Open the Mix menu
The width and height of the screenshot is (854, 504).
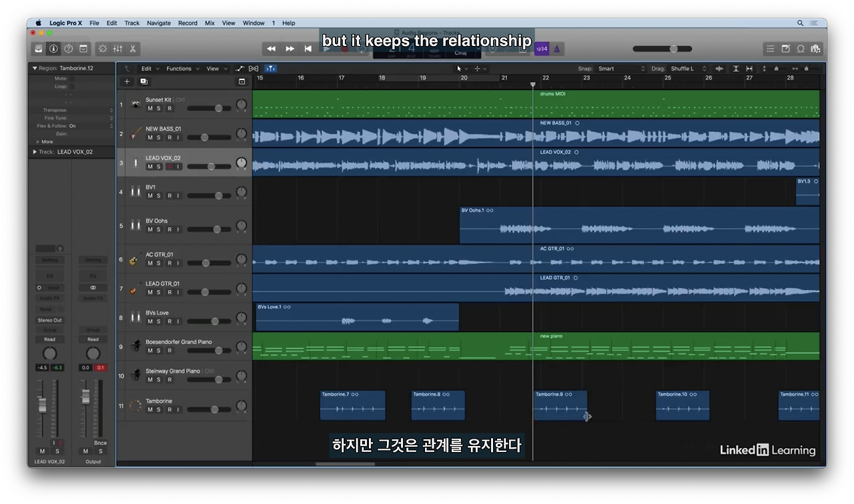coord(209,23)
